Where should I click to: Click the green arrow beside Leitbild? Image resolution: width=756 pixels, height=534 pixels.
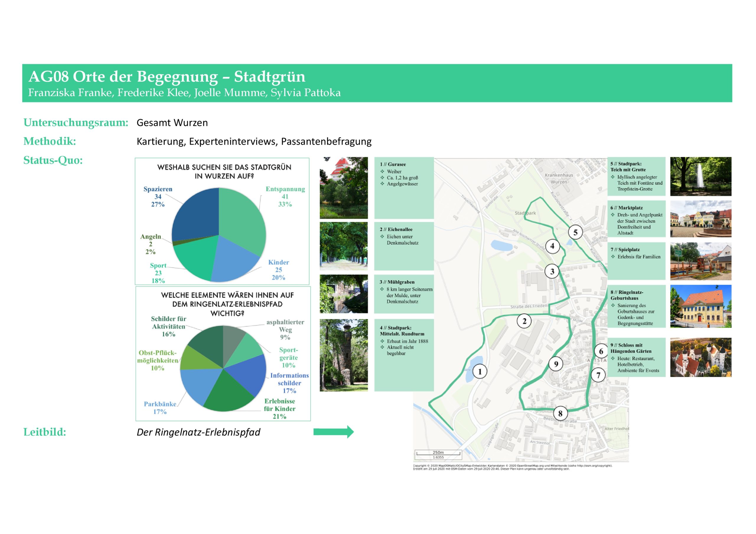[x=333, y=432]
